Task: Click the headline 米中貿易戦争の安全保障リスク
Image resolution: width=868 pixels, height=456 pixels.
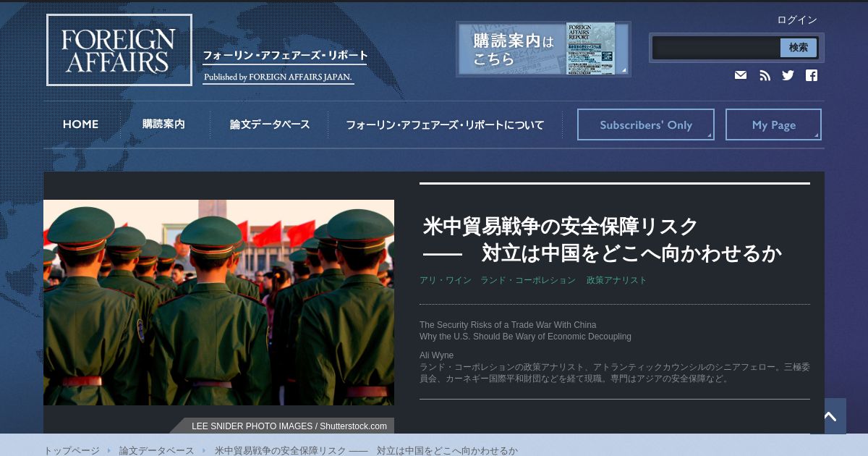Action: tap(561, 227)
